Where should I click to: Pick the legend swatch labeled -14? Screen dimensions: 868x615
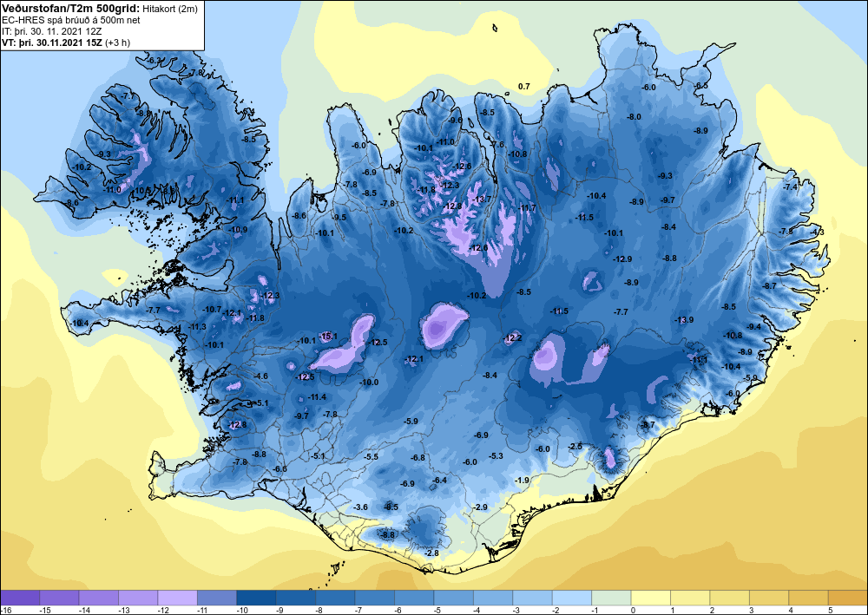pos(99,598)
